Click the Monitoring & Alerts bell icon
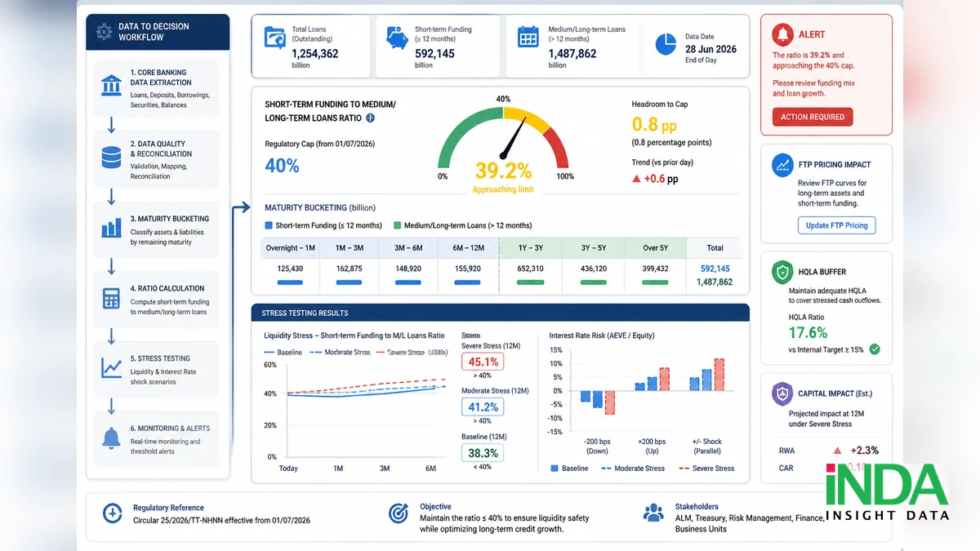The width and height of the screenshot is (980, 551). coord(111,438)
